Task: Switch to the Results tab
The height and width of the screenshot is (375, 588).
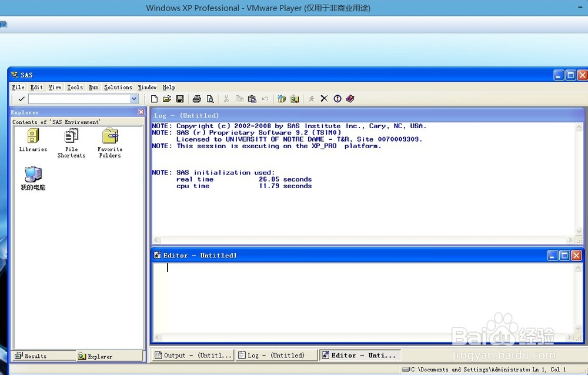Action: (x=43, y=356)
